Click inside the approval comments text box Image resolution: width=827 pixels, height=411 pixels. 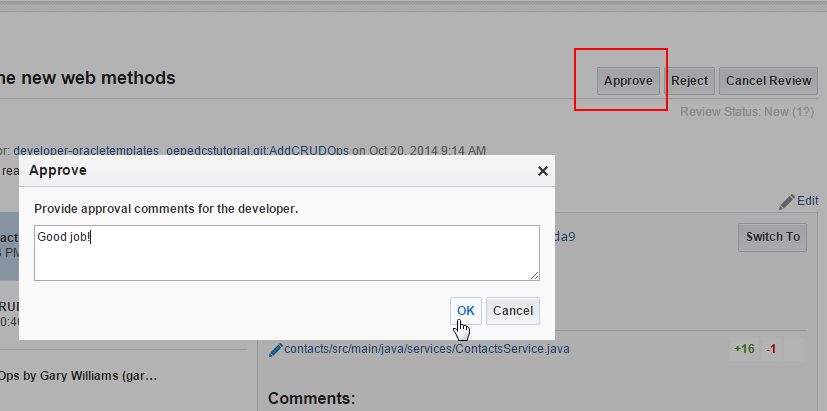pyautogui.click(x=287, y=253)
